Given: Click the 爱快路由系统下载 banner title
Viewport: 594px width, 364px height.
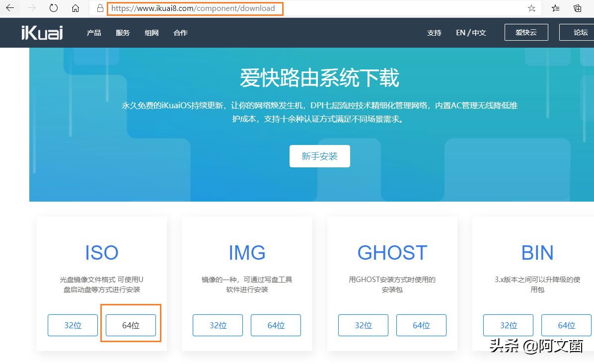Looking at the screenshot, I should coord(320,78).
